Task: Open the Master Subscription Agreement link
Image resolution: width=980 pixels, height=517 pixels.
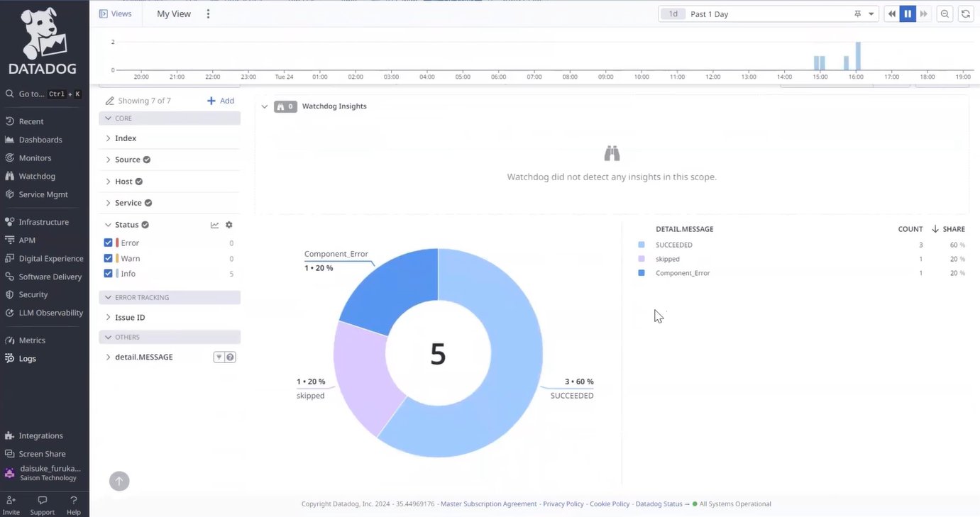Action: pyautogui.click(x=489, y=504)
